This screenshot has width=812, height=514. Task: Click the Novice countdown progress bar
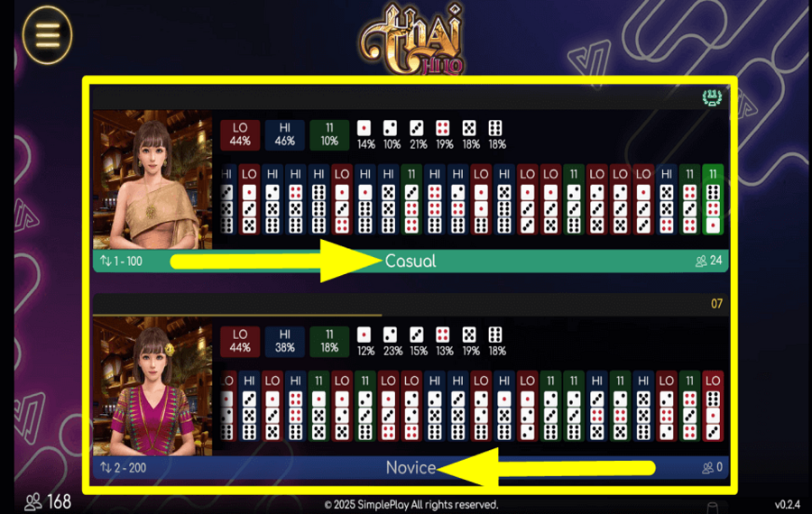[x=237, y=314]
